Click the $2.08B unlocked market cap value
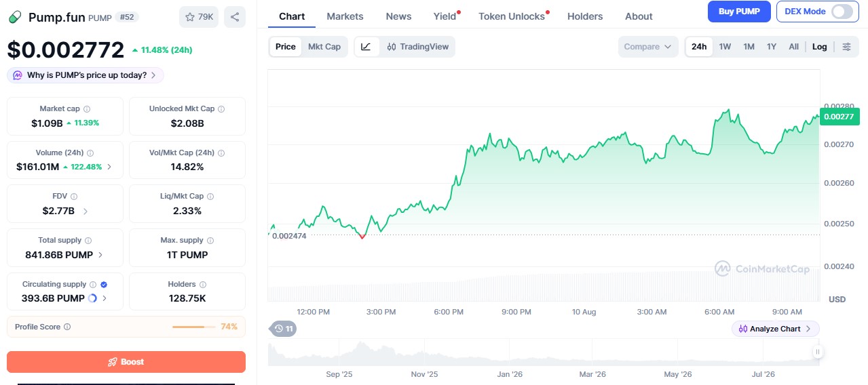The width and height of the screenshot is (868, 385). (187, 123)
